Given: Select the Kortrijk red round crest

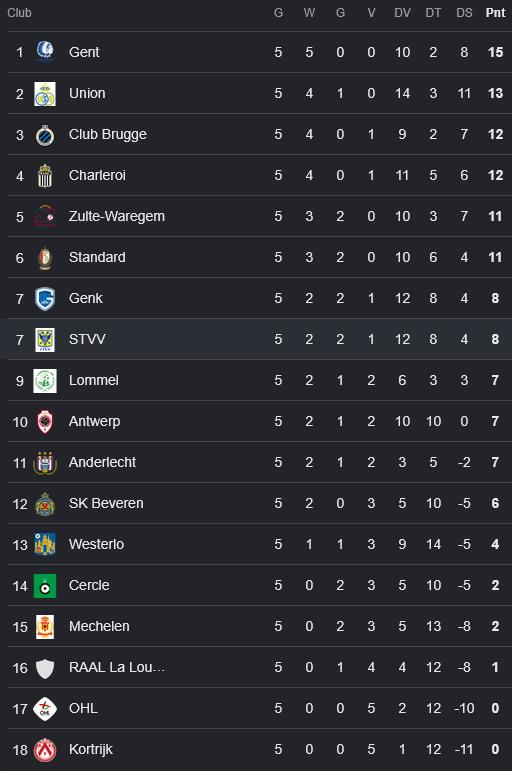Looking at the screenshot, I should pos(45,749).
